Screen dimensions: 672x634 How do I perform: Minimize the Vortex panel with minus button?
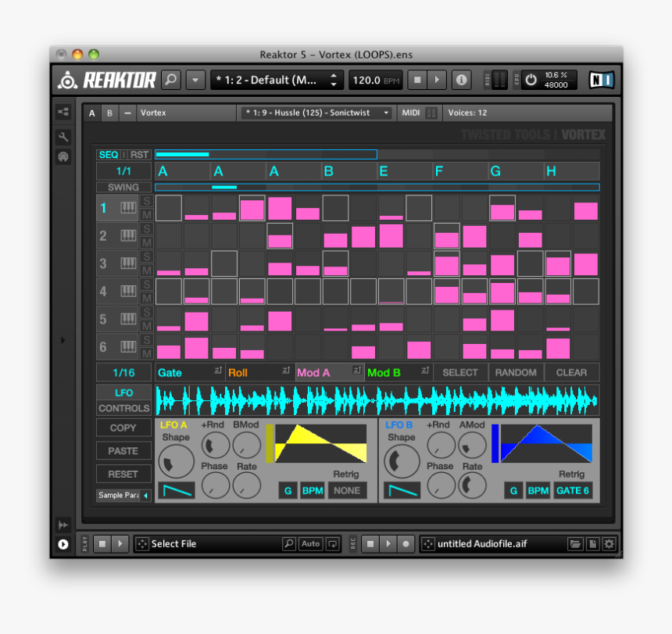[127, 113]
